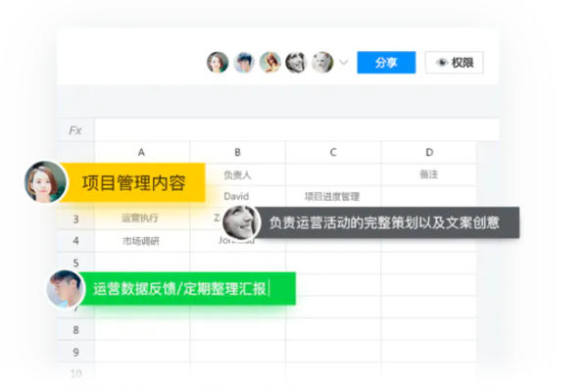Click the yellow 项目管理内容 cell label
588x390 pixels.
pyautogui.click(x=133, y=182)
